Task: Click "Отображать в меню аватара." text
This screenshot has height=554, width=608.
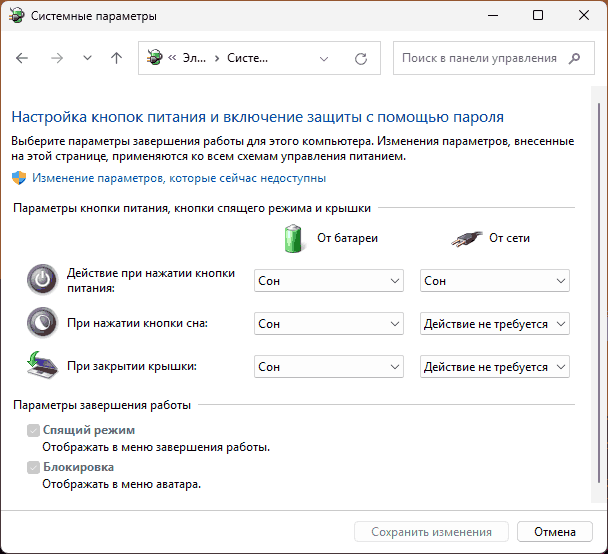Action: [121, 484]
